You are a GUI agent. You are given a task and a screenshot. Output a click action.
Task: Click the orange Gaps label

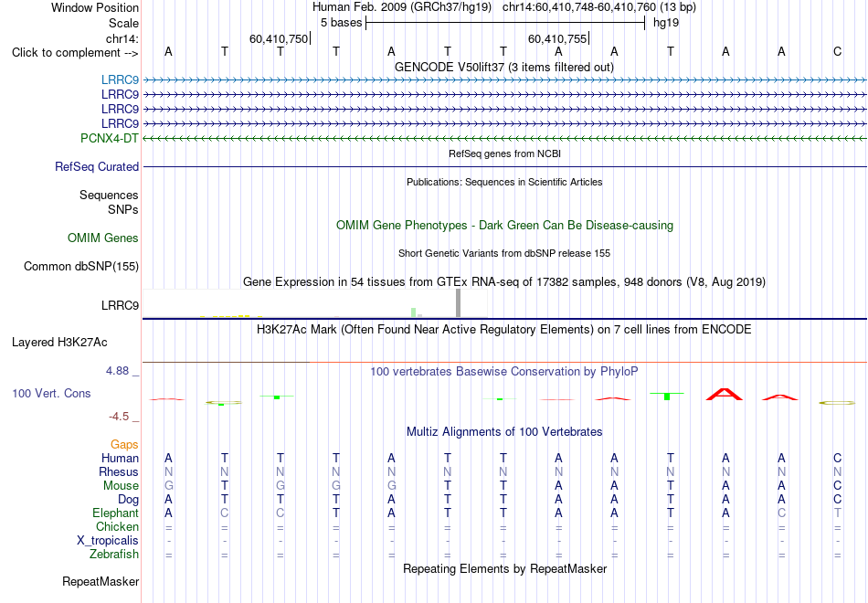[124, 445]
